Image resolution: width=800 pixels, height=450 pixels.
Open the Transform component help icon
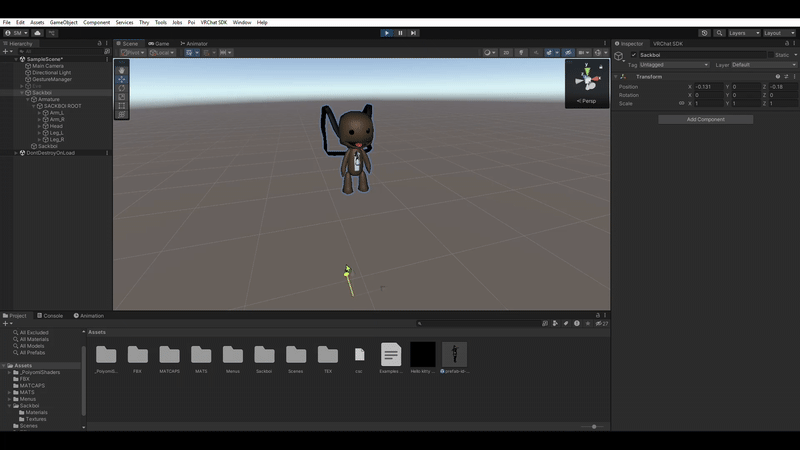pyautogui.click(x=778, y=77)
